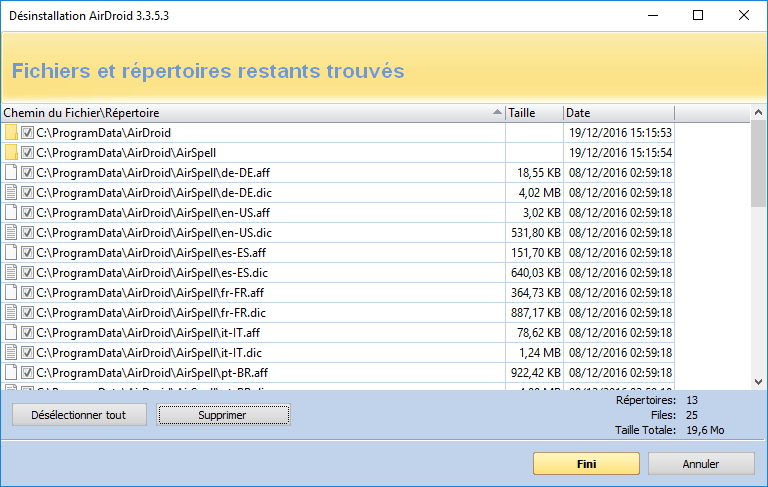The width and height of the screenshot is (768, 487).
Task: Click the Files count 25
Action: pos(692,415)
